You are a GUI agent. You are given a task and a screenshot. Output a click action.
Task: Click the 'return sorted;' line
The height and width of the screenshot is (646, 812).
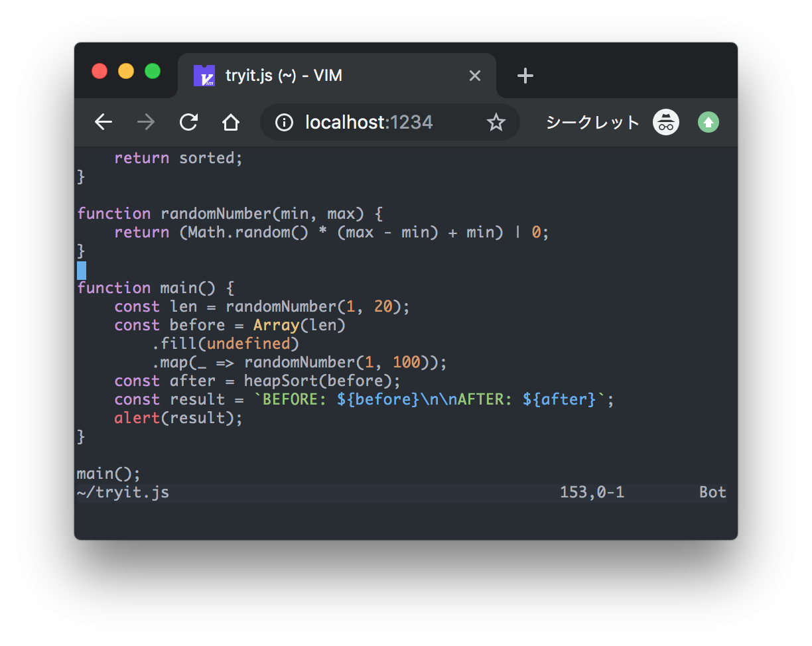click(x=179, y=158)
